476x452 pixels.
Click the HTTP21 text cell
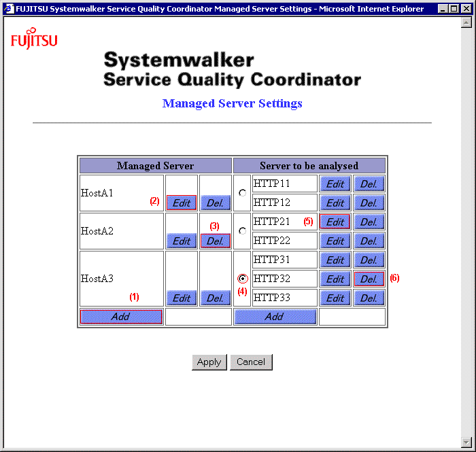click(285, 222)
